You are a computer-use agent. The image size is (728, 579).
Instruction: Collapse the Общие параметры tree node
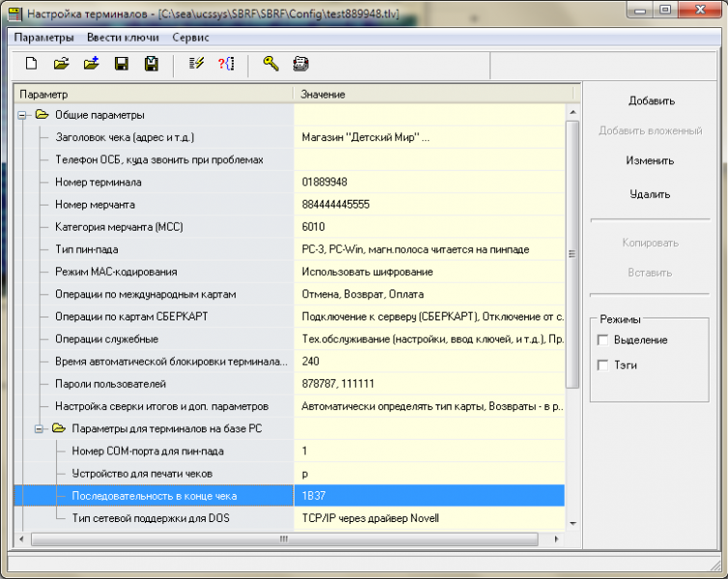click(22, 116)
